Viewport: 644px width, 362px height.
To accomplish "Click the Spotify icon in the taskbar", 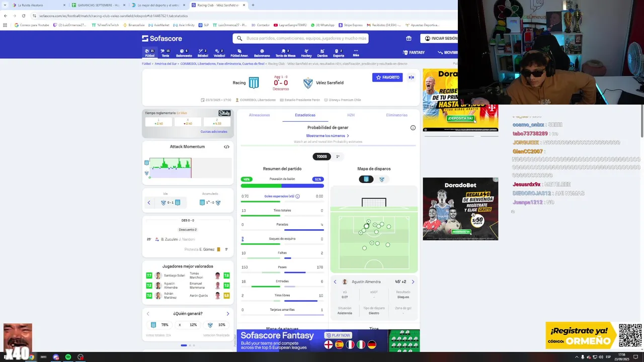I will point(68,357).
